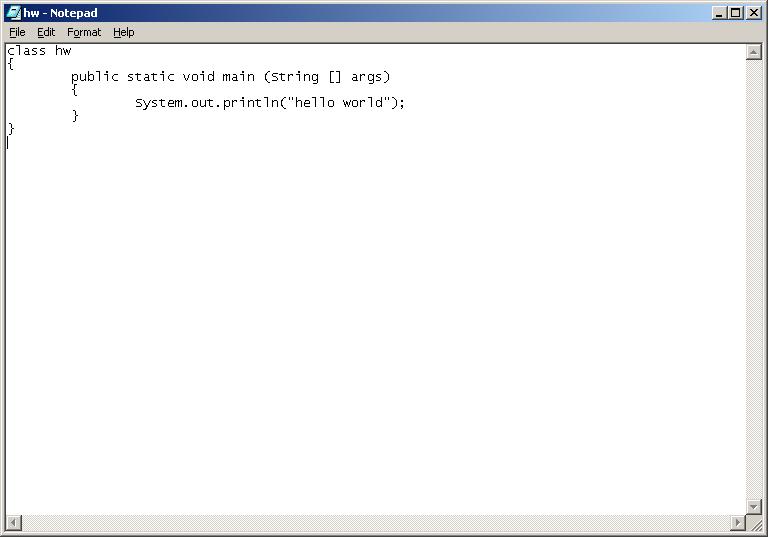The height and width of the screenshot is (537, 768).
Task: Click the horizontal scrollbar left arrow
Action: pyautogui.click(x=13, y=523)
